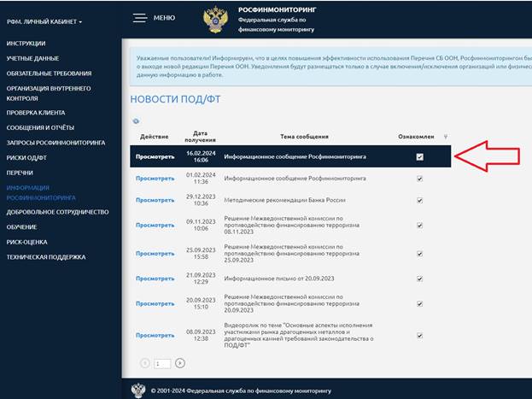Select ИНФОРМАЦИЯ РОСФИНМОНИТОРИНГА sidebar item
Viewport: 532px width, 399px height.
click(41, 192)
